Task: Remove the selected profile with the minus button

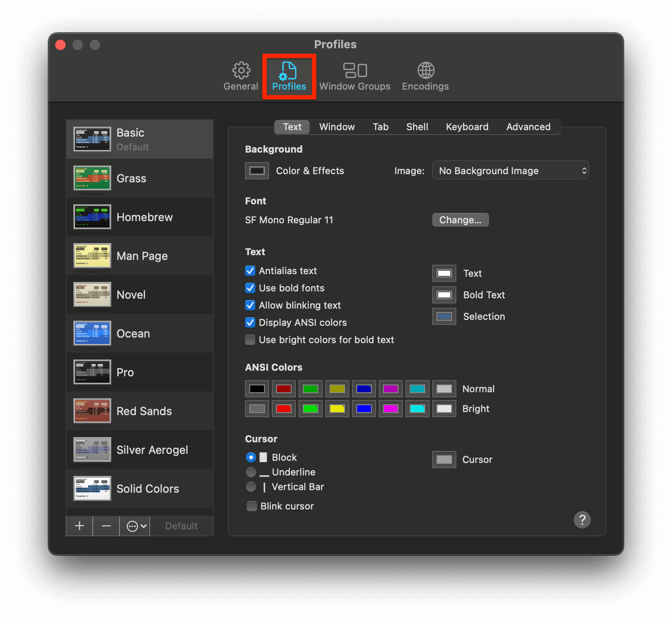Action: [x=106, y=526]
